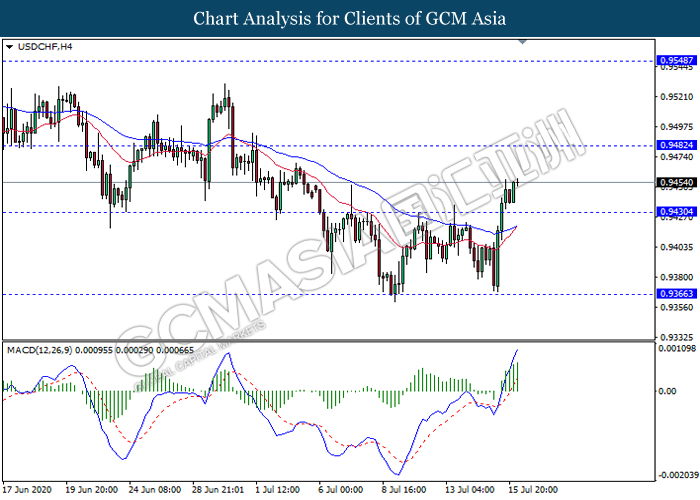The width and height of the screenshot is (700, 500).
Task: Click the 0.93800 price axis value
Action: pyautogui.click(x=677, y=277)
